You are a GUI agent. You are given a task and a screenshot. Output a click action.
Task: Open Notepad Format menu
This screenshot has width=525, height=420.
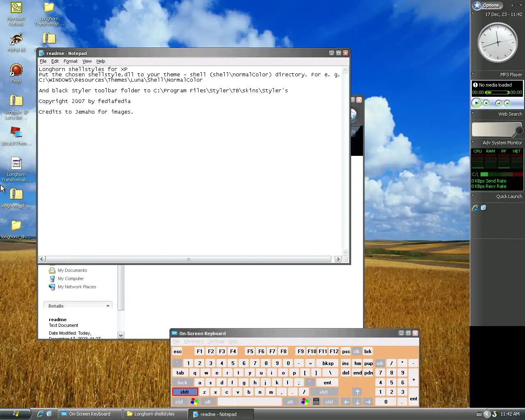(x=71, y=61)
